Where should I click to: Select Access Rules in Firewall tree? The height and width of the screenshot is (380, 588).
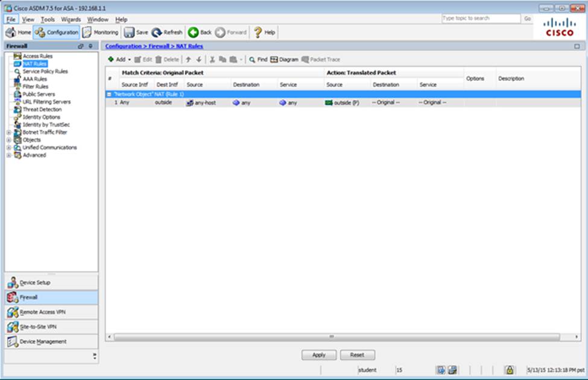pos(37,56)
